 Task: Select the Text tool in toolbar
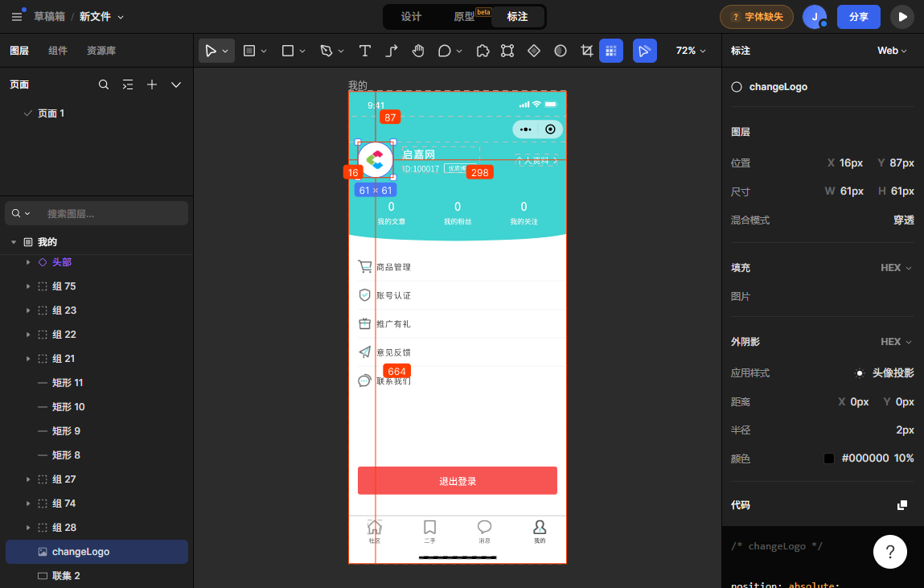(364, 51)
